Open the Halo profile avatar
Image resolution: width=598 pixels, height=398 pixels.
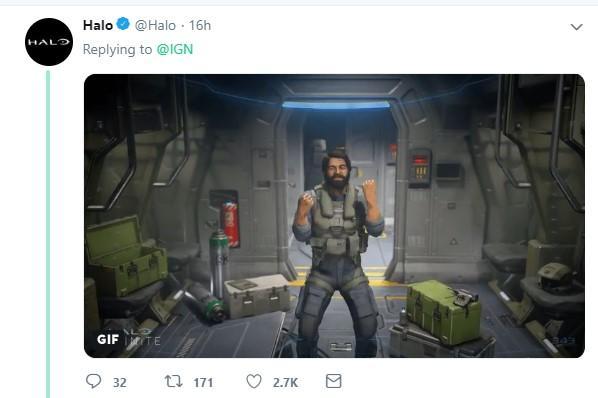tap(49, 42)
